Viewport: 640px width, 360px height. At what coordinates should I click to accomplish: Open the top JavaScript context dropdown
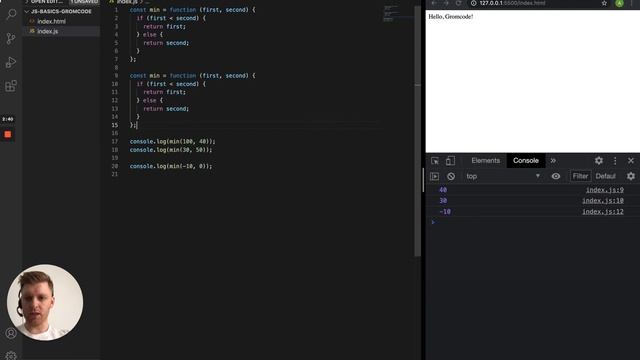503,176
